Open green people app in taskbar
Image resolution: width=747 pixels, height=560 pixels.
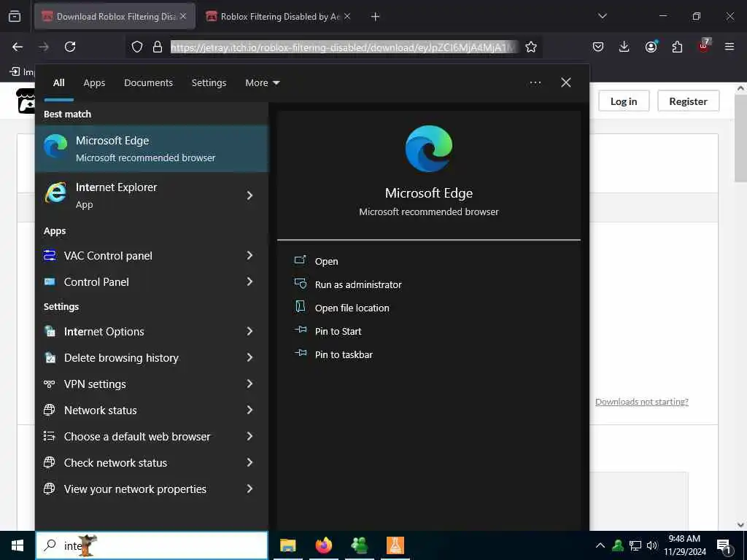[x=360, y=545]
